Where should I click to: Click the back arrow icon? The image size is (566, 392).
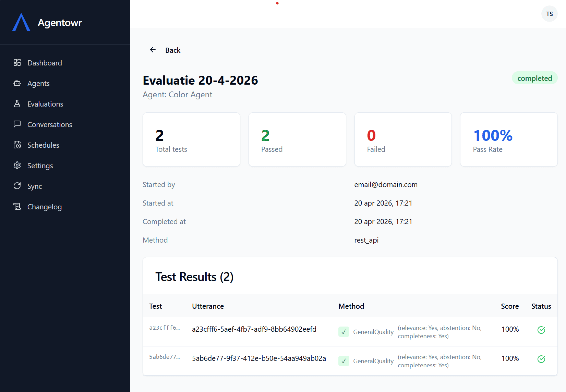[x=153, y=50]
